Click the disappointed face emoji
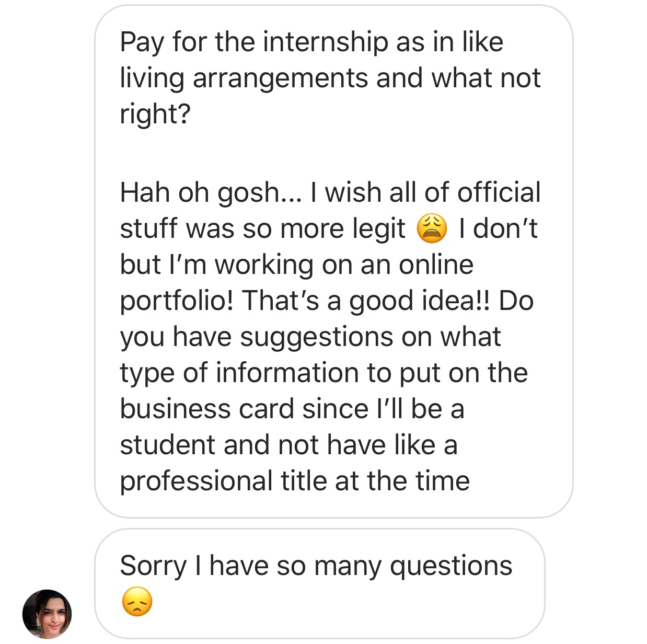Screen dimensions: 647x644 pyautogui.click(x=137, y=602)
